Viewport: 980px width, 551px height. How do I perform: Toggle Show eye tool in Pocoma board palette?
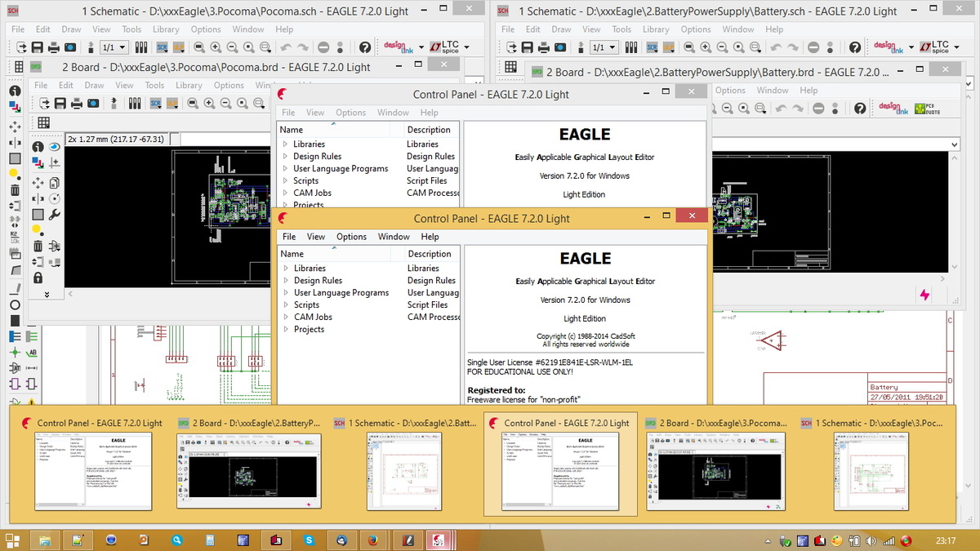pos(55,147)
